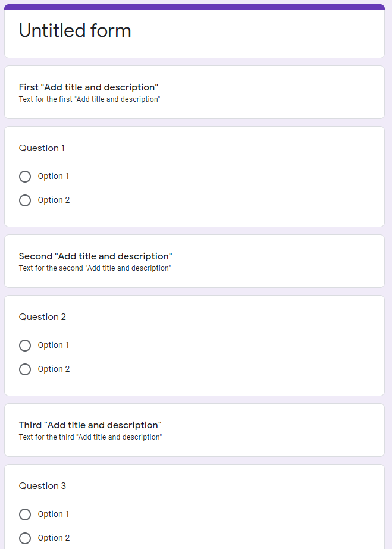Click 'Option 2' label in Question 3
This screenshot has width=392, height=549.
[x=54, y=538]
